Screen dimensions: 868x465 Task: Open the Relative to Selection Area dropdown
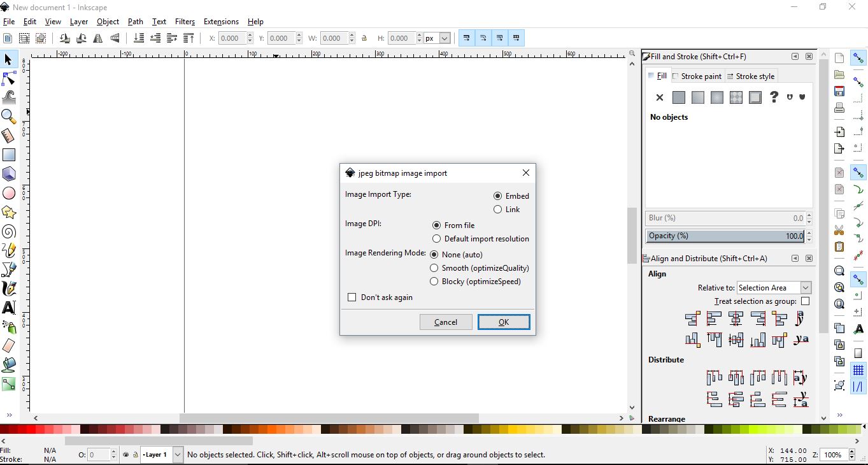805,287
